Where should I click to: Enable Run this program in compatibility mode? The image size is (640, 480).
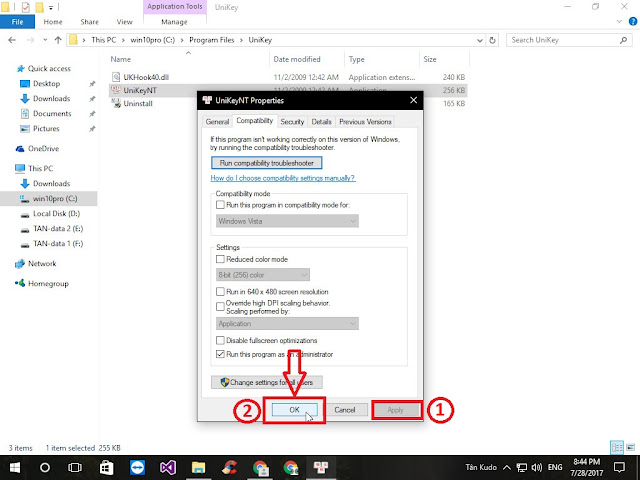[220, 205]
